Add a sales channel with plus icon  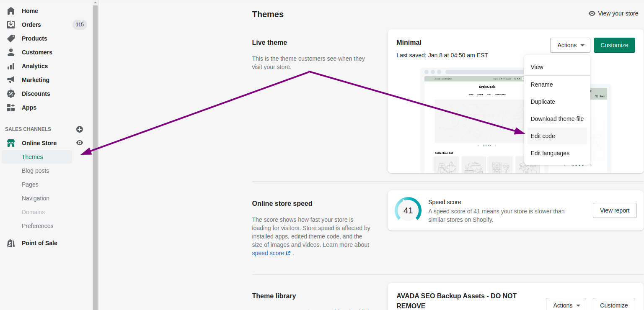tap(80, 129)
